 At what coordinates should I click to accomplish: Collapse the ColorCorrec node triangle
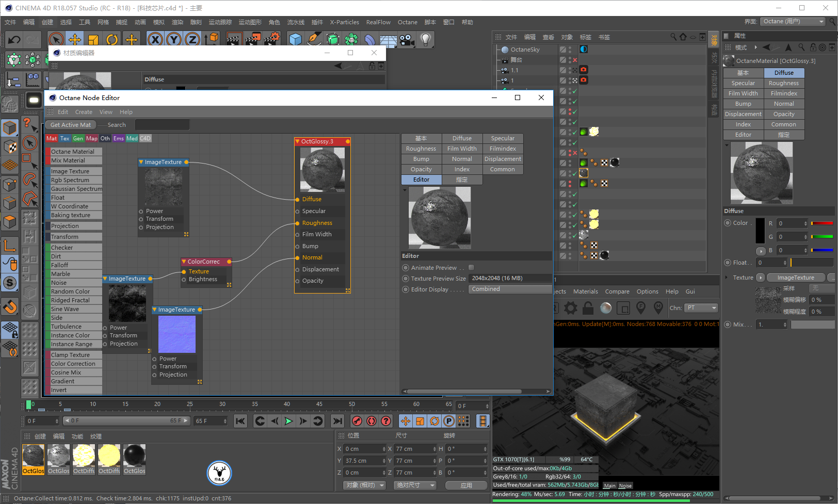point(184,262)
